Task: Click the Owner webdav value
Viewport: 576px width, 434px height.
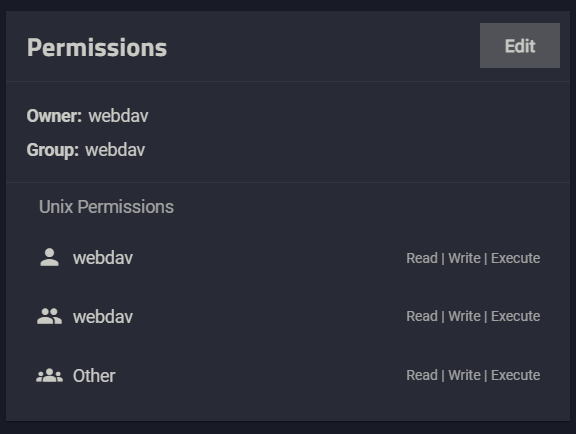Action: [118, 116]
